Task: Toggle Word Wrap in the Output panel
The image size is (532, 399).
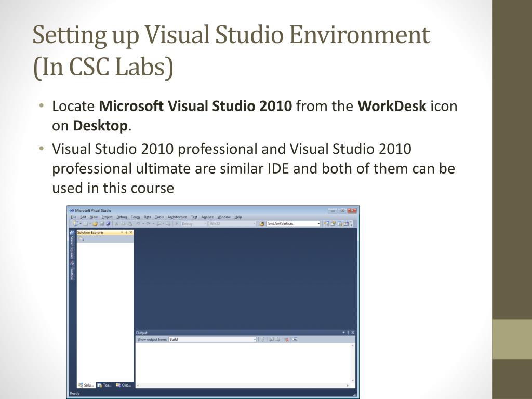Action: 295,339
